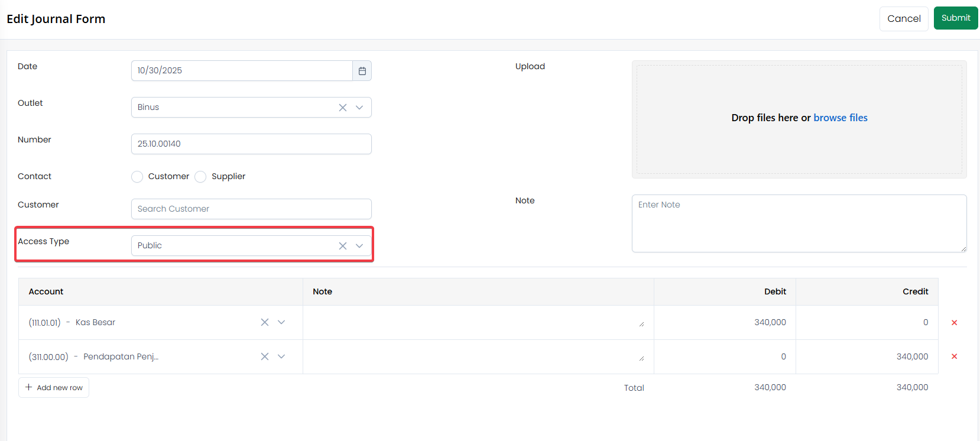Screen dimensions: 980x441
Task: Clear the Pendapatan account selection
Action: [x=265, y=356]
